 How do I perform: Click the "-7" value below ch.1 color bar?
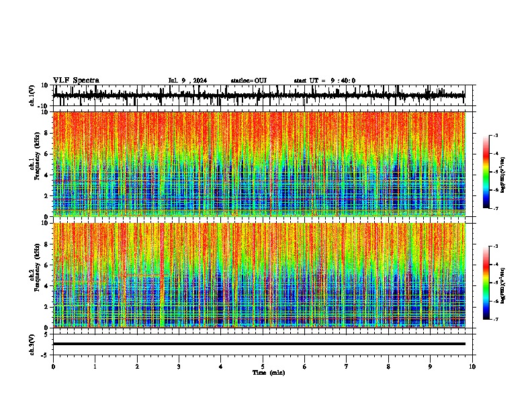click(496, 208)
